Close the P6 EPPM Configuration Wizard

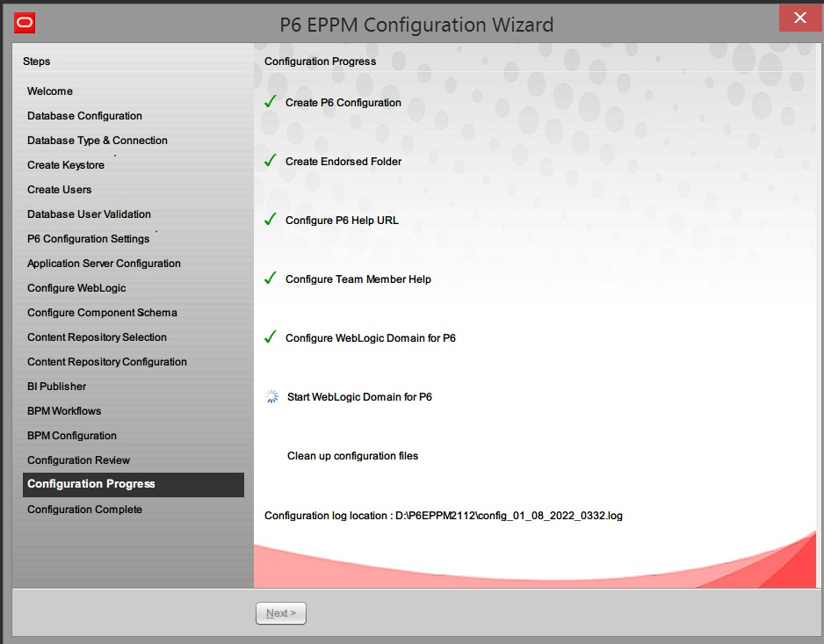799,18
